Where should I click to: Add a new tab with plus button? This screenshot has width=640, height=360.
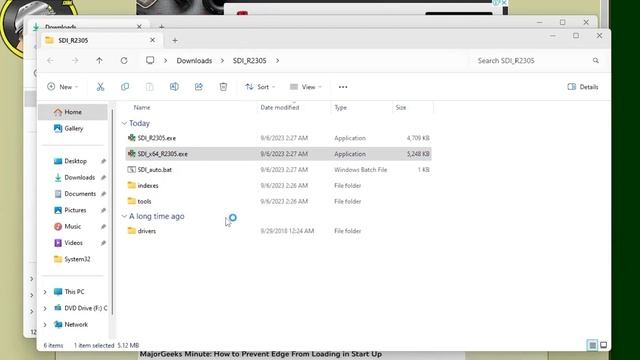175,40
